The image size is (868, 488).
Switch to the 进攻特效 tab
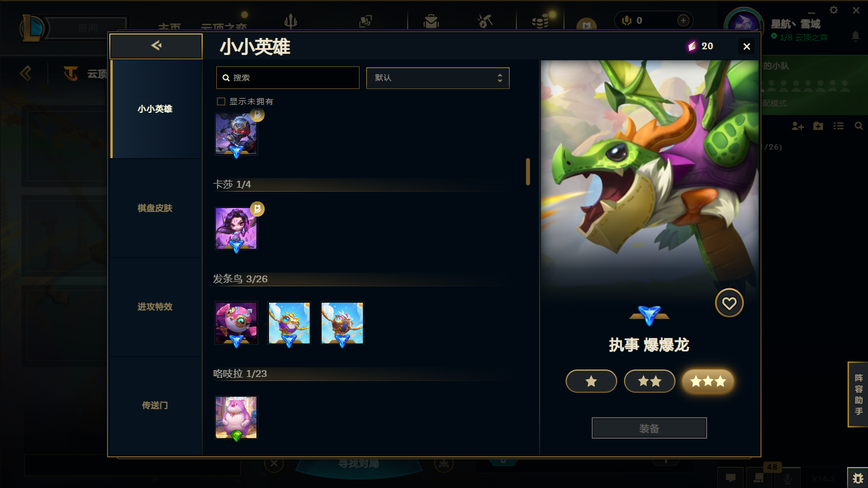pos(155,307)
